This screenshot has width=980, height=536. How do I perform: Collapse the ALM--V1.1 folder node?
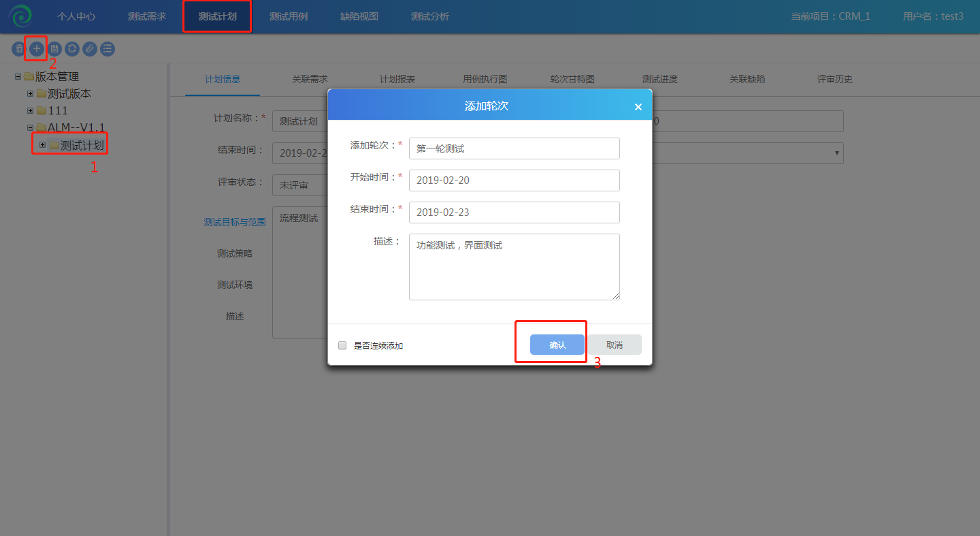pos(30,127)
